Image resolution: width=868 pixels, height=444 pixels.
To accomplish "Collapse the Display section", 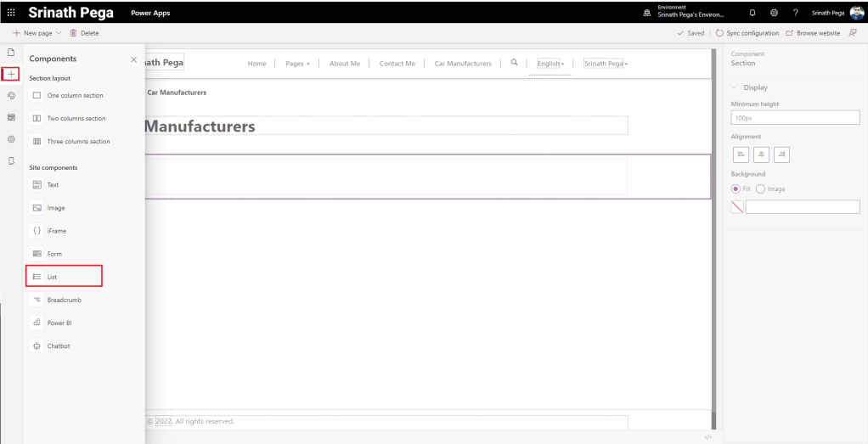I will (x=735, y=87).
